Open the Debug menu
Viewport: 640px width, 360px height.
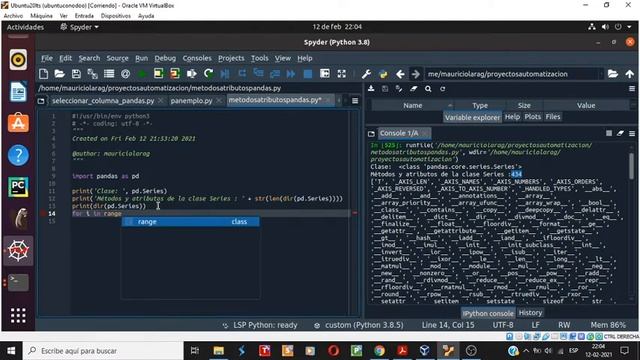coord(165,58)
